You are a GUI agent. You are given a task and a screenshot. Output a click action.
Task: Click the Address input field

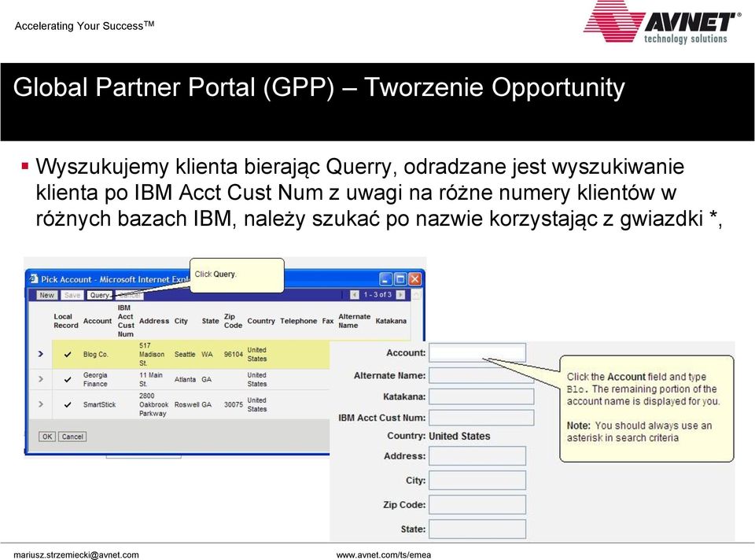[x=477, y=455]
